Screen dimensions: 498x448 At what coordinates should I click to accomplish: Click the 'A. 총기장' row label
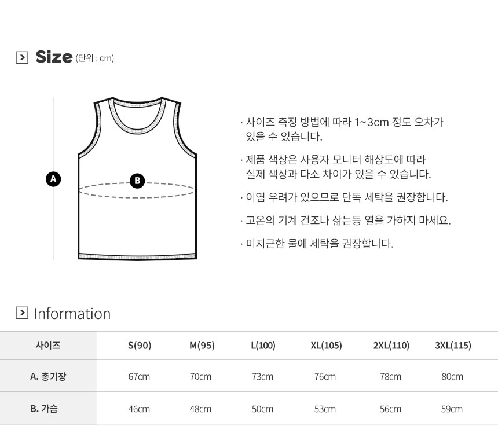click(x=48, y=377)
